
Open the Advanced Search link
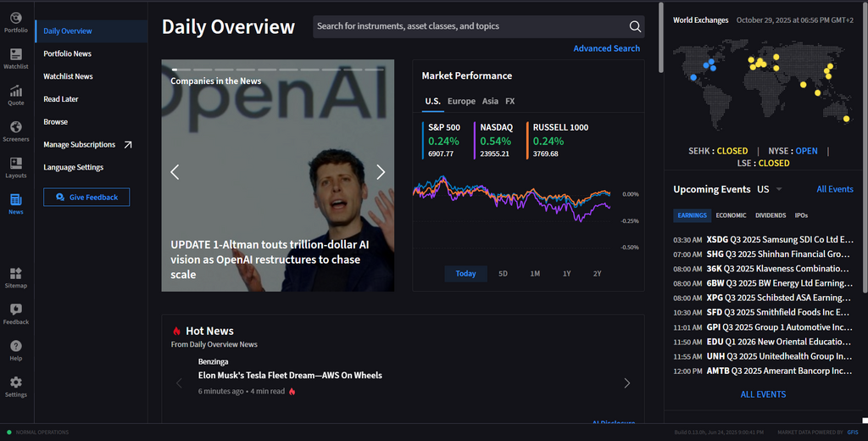(x=607, y=48)
